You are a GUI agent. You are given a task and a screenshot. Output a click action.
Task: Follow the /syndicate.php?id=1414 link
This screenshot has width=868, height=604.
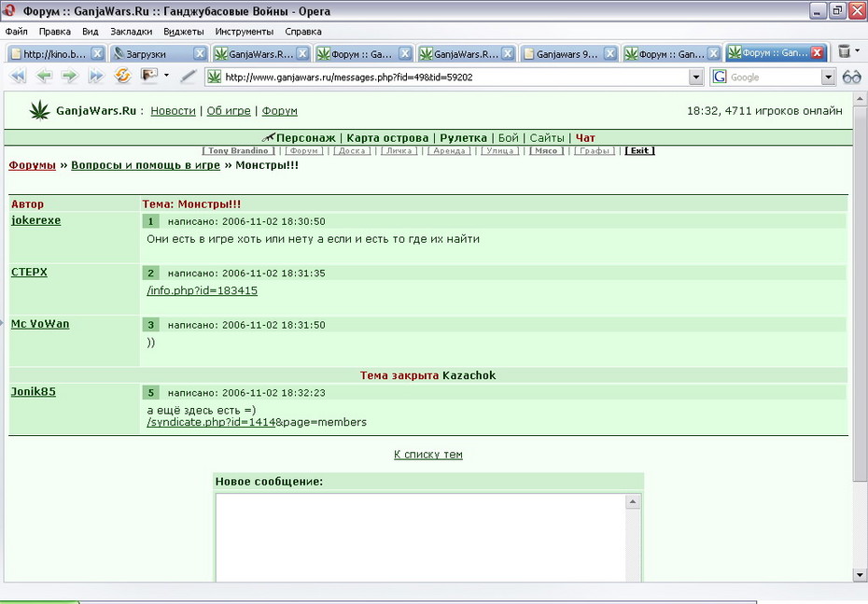coord(211,422)
